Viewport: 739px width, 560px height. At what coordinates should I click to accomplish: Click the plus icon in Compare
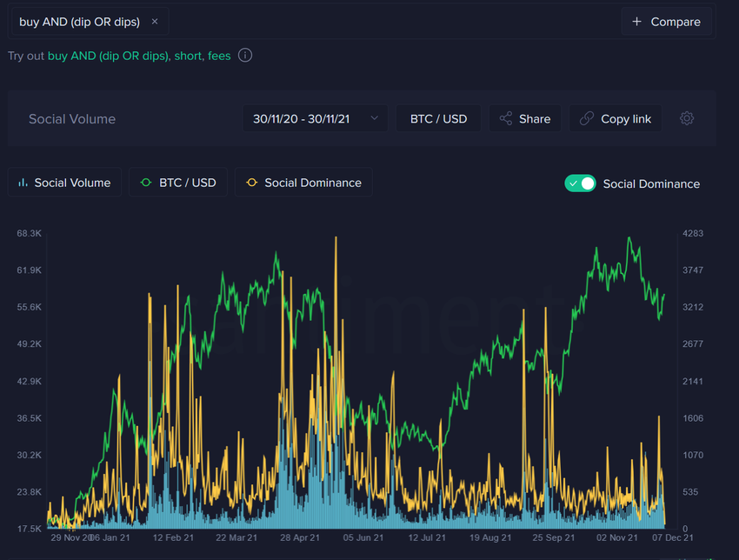coord(637,22)
